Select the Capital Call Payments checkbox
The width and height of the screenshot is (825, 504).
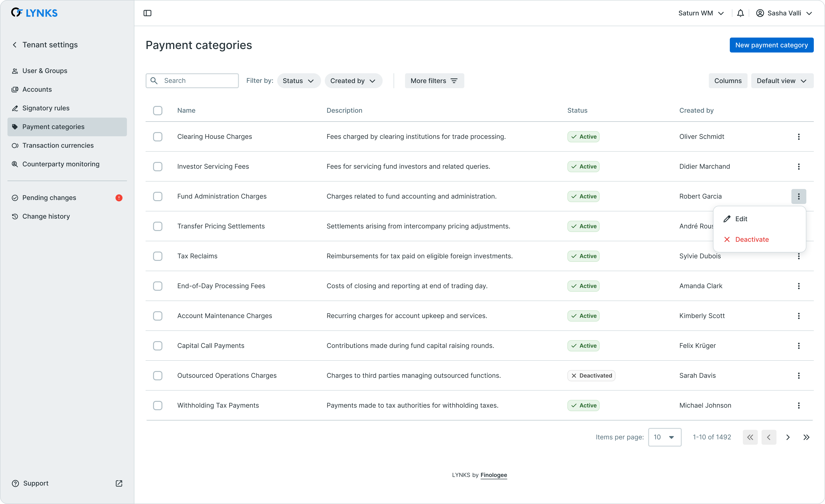point(158,346)
